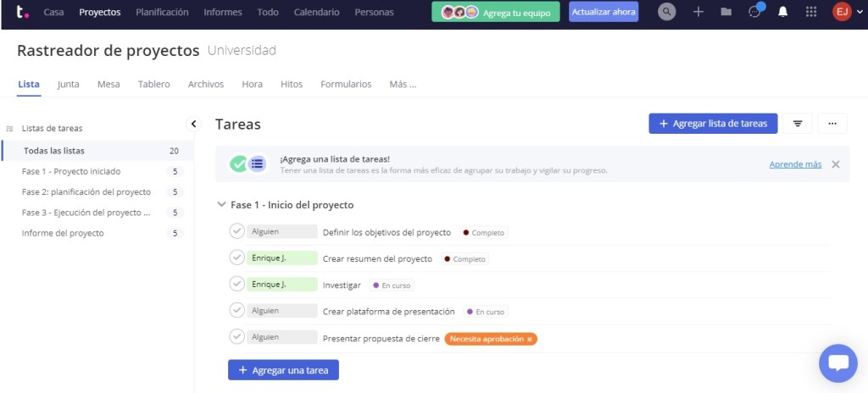Click the search magnifier icon in top bar
Viewport: 868px width, 393px height.
668,12
